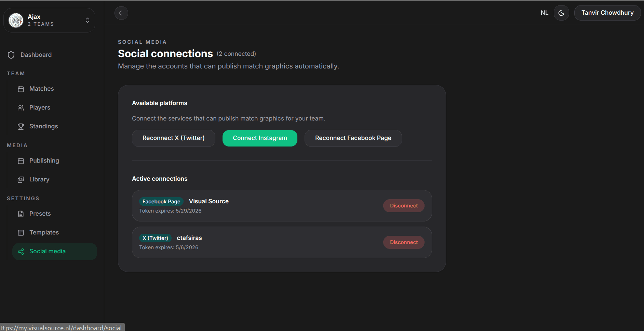Image resolution: width=644 pixels, height=331 pixels.
Task: Disconnect the ctafsiras X account
Action: coord(404,242)
